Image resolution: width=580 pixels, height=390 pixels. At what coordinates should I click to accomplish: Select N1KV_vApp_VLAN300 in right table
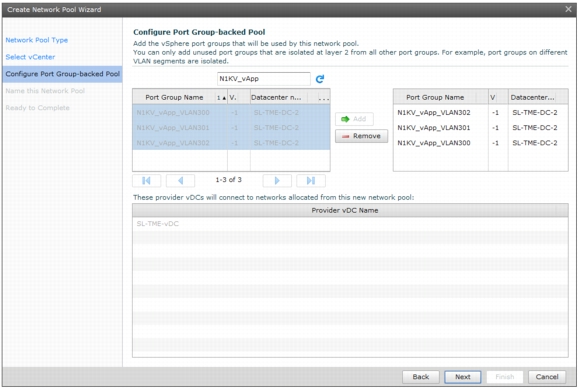click(480, 143)
